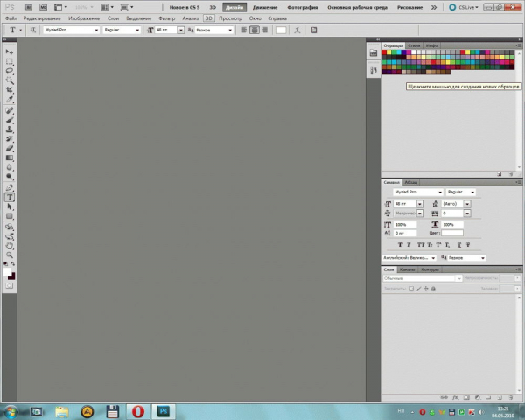Open tracking dropdown in Character panel

(x=467, y=213)
